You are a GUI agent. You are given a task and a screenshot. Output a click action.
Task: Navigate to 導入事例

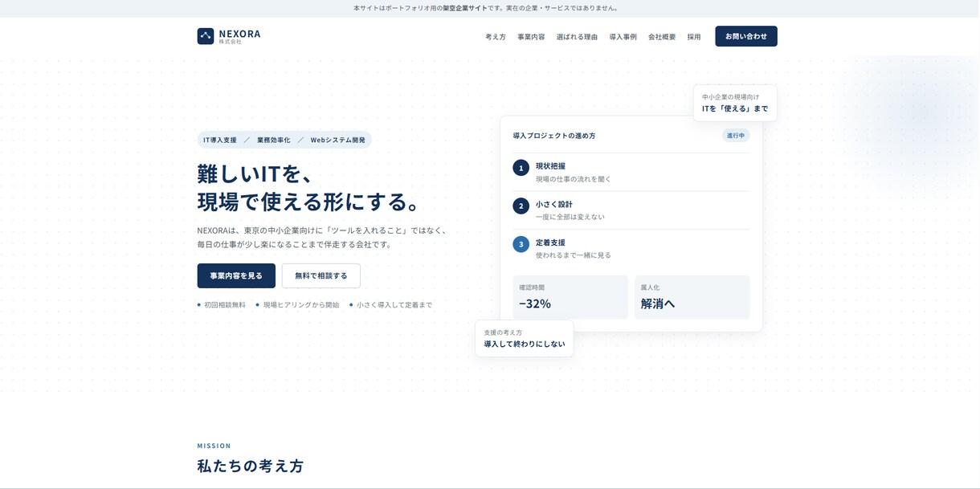[x=623, y=37]
